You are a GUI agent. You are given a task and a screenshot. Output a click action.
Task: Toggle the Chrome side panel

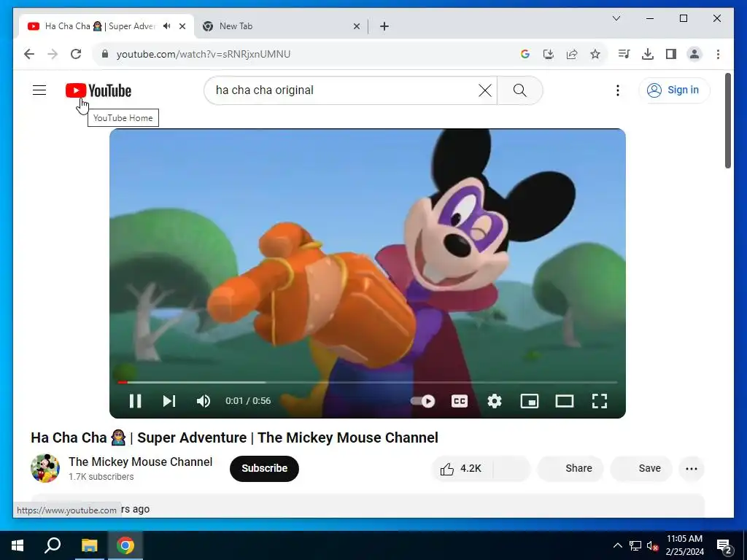pos(671,54)
